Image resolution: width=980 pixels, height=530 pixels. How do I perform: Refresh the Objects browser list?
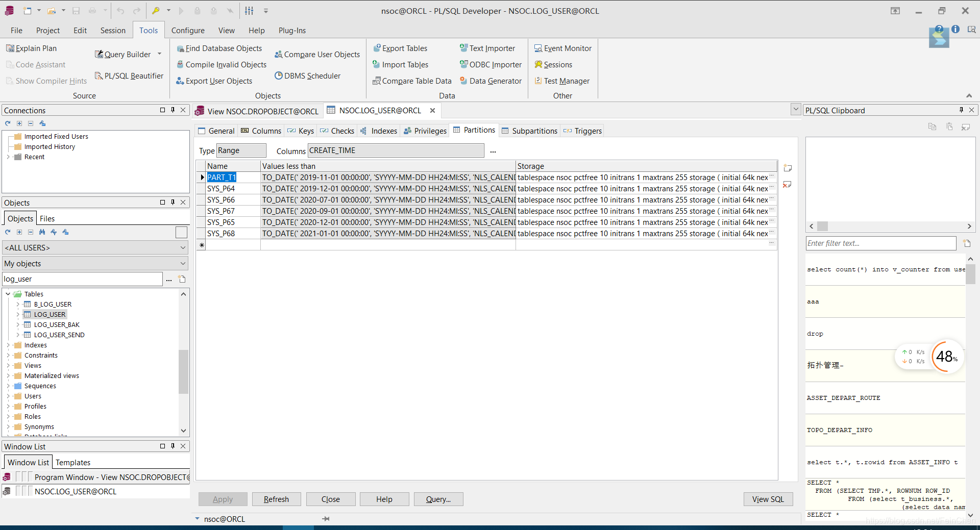click(8, 232)
